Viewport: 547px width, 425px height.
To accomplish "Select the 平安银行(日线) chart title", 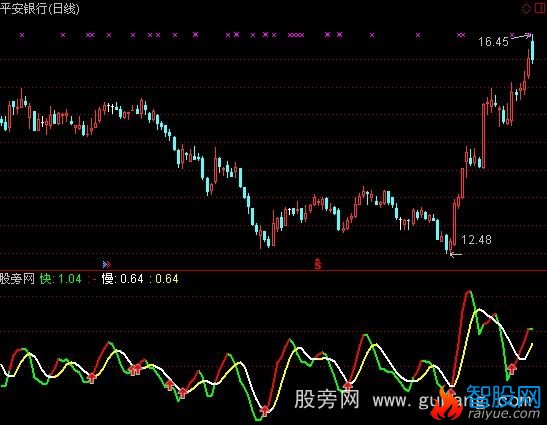I will click(x=40, y=8).
